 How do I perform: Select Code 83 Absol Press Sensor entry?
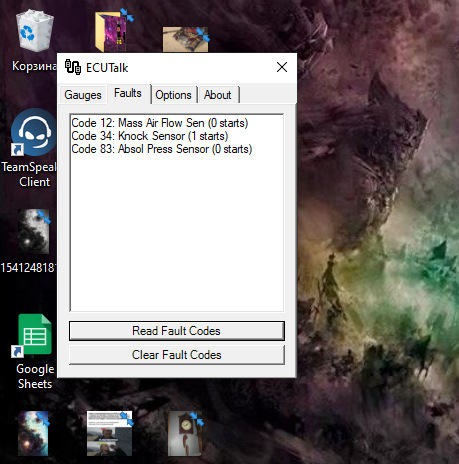tap(162, 149)
